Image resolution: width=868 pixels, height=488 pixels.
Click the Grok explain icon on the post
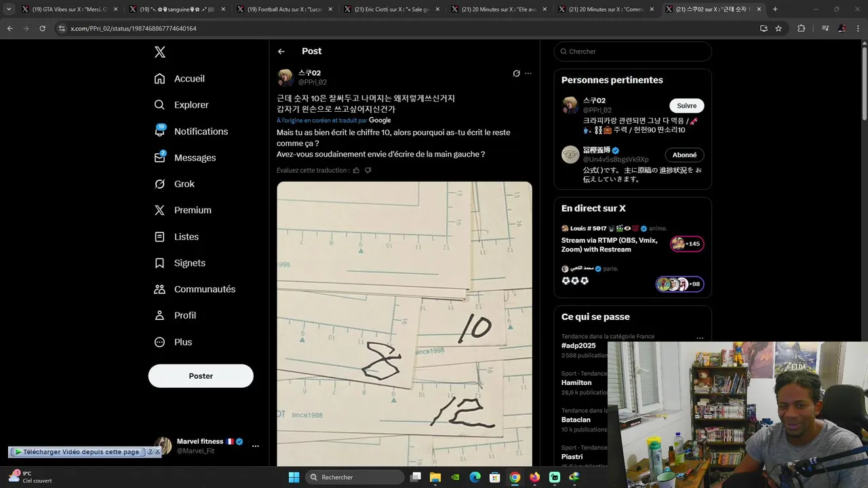(x=516, y=73)
